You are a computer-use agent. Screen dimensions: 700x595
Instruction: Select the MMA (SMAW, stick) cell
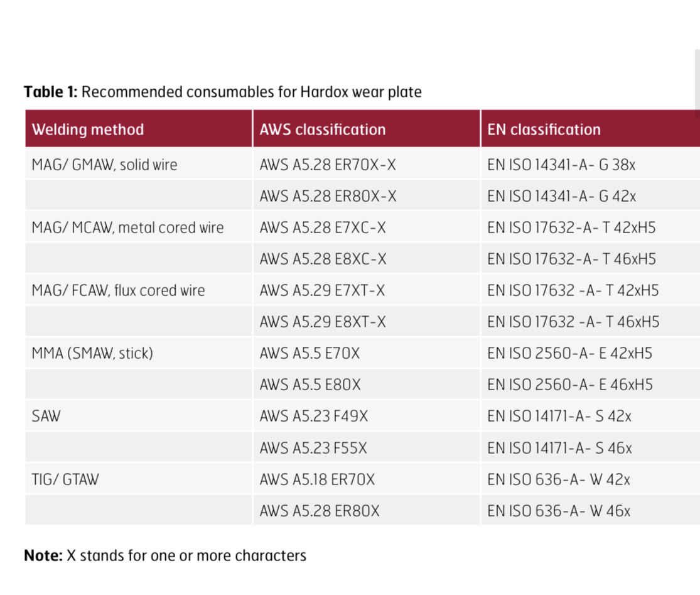click(x=92, y=353)
